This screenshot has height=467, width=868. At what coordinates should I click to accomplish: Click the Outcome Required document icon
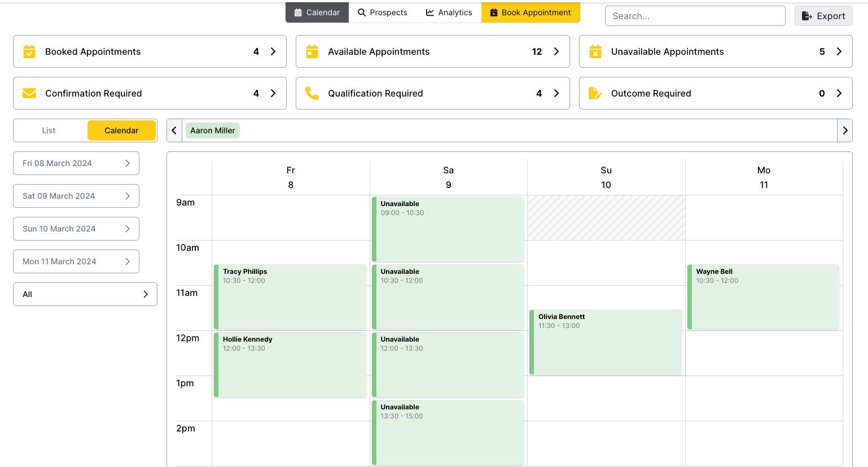(595, 93)
